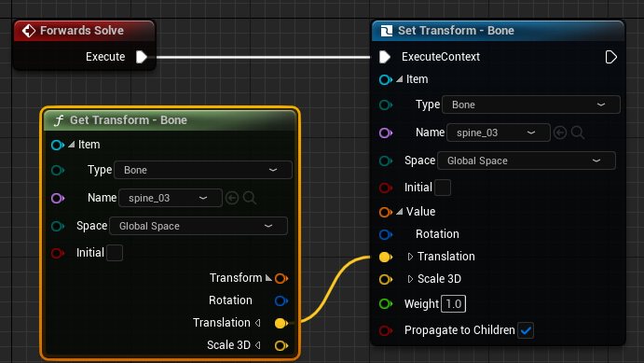Click the Rotation input pin on Set Transform
644x363 pixels.
(385, 234)
